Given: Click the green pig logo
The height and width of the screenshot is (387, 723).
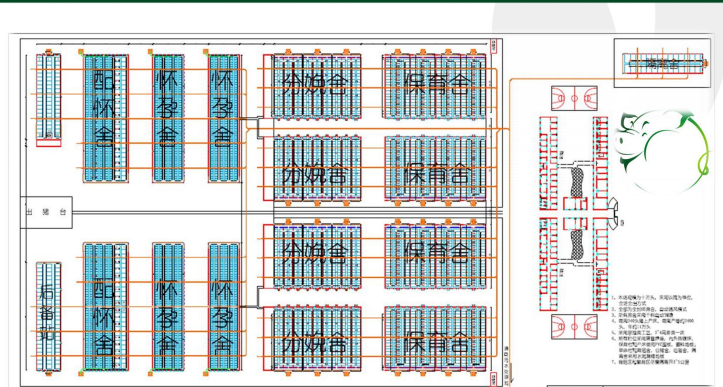Looking at the screenshot, I should 662,150.
